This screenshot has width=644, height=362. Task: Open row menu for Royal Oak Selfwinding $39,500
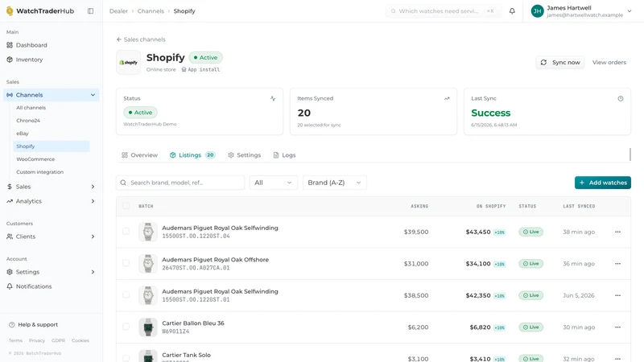pyautogui.click(x=617, y=232)
